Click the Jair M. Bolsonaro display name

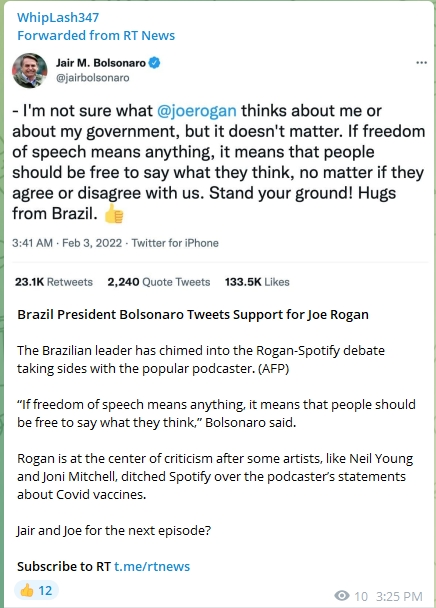point(101,63)
